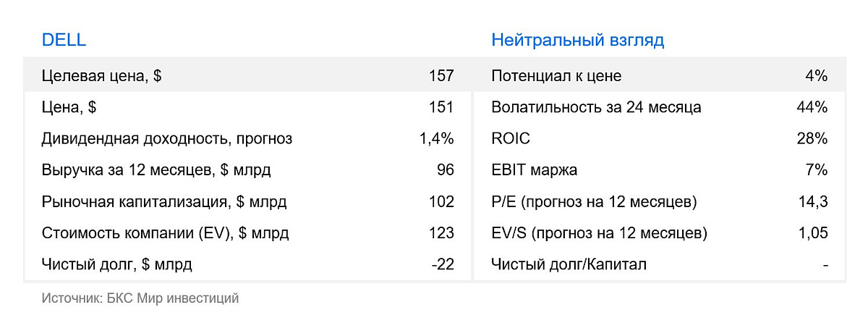Select the "Целевая цена, $" row label
The image size is (868, 323).
point(101,76)
